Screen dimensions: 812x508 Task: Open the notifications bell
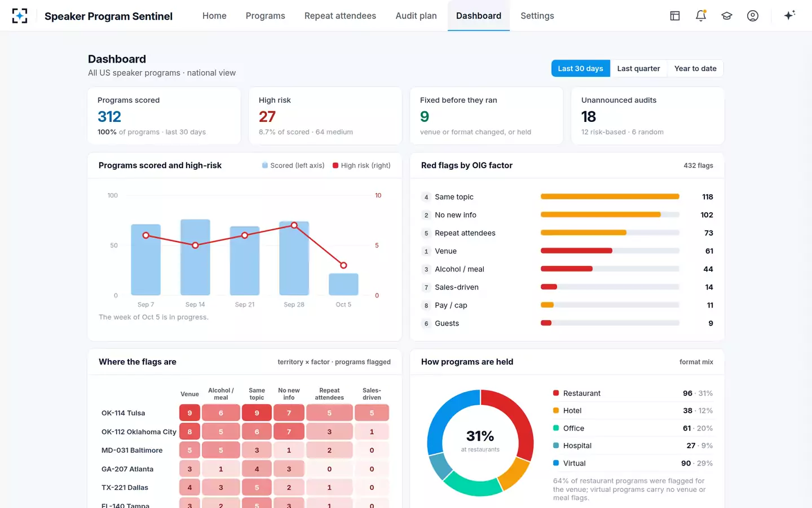pos(701,16)
